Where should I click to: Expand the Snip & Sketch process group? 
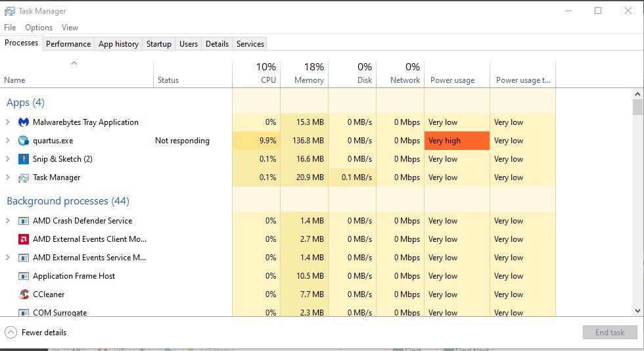coord(8,159)
